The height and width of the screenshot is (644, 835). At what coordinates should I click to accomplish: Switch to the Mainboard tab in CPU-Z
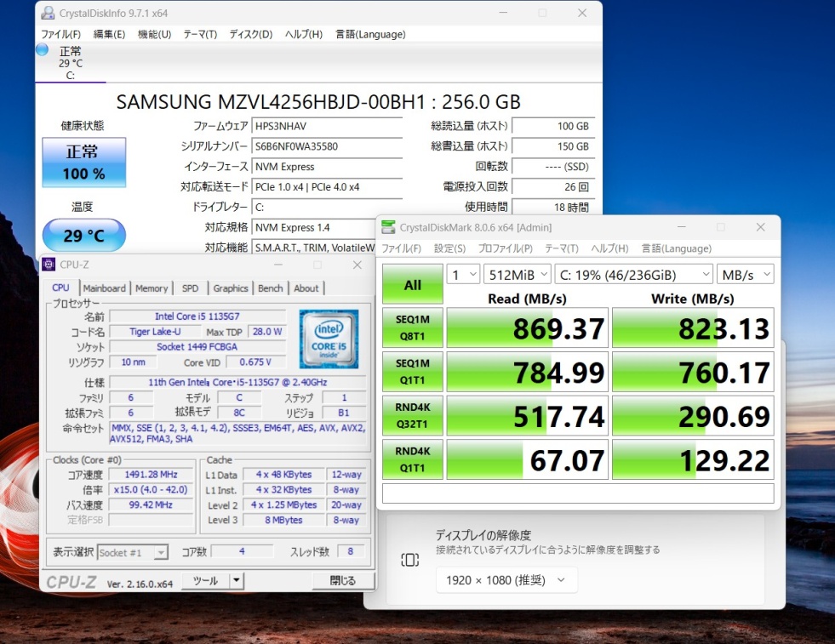pyautogui.click(x=105, y=288)
